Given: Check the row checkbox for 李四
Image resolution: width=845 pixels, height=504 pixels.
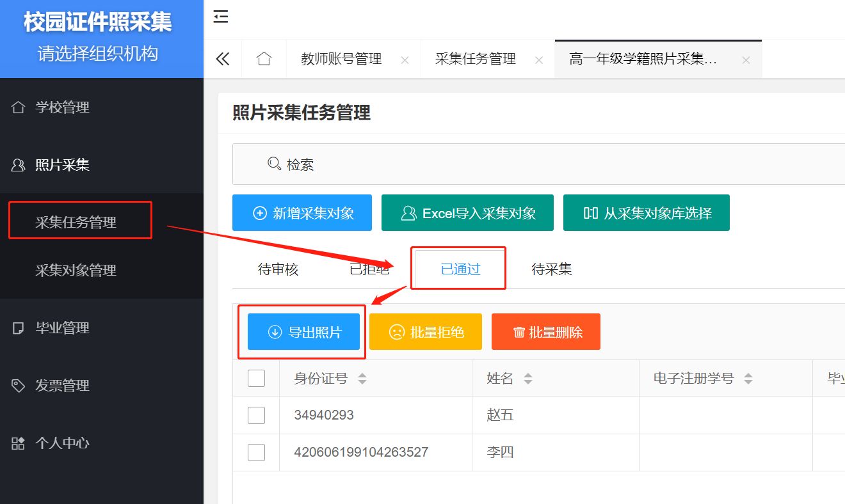Looking at the screenshot, I should click(x=256, y=452).
